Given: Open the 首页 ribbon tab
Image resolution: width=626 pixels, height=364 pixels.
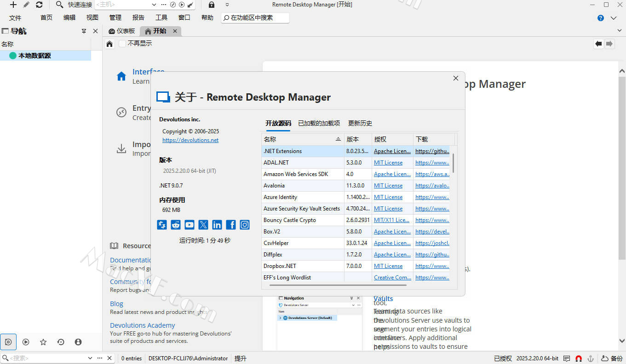Looking at the screenshot, I should (x=46, y=17).
